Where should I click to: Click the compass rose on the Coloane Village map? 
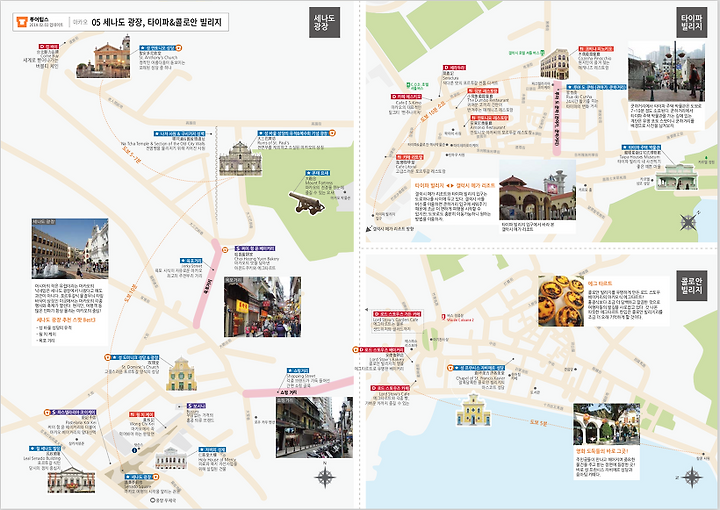692,477
